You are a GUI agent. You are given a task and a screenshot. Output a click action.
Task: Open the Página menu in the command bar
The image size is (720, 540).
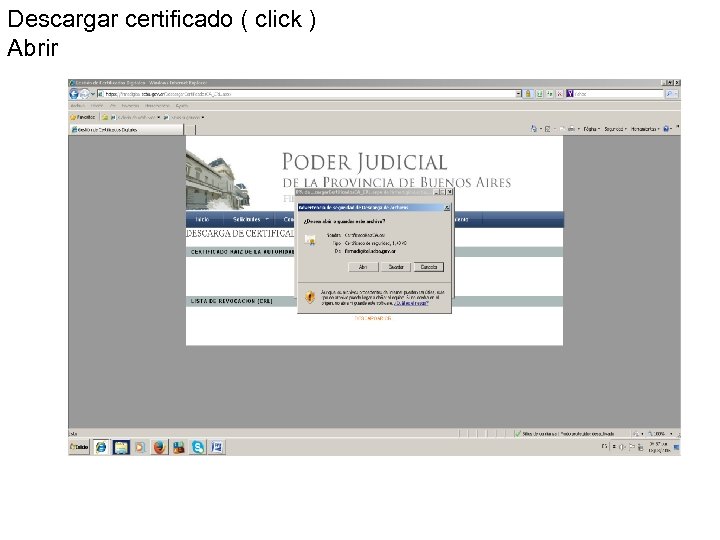point(591,129)
